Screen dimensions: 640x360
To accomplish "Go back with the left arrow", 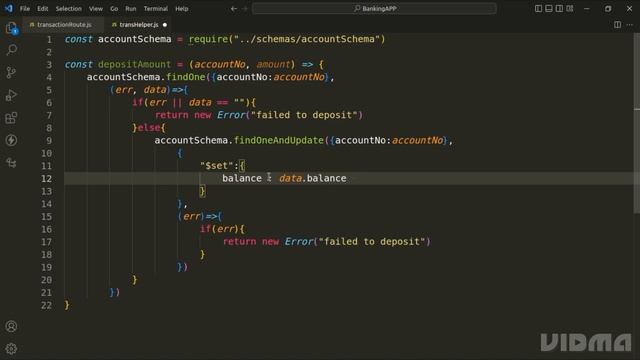I will click(x=233, y=9).
